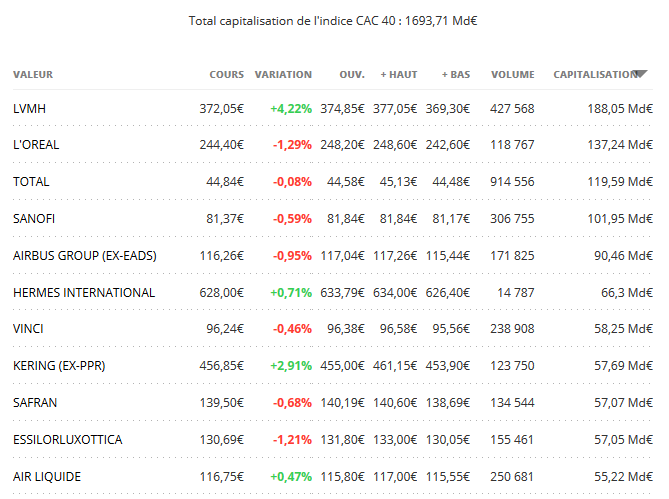Click VINCI variation -0,46%
This screenshot has height=499, width=669.
tap(292, 329)
